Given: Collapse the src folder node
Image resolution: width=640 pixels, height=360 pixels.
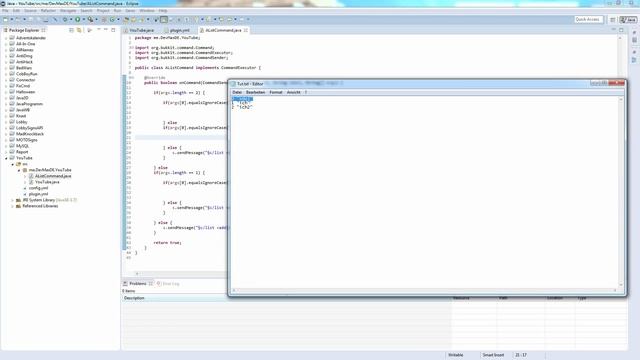Looking at the screenshot, I should [12, 164].
